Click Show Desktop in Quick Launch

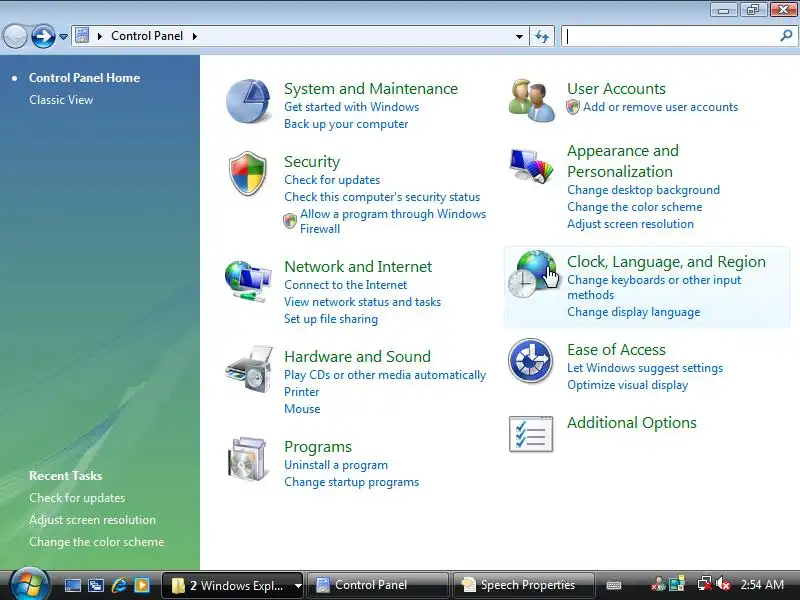72,585
